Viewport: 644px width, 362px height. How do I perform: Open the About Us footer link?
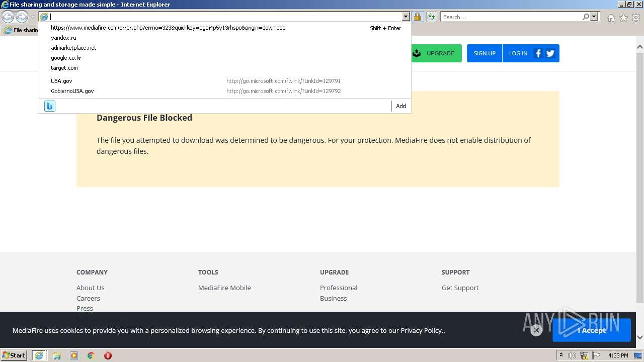tap(91, 288)
